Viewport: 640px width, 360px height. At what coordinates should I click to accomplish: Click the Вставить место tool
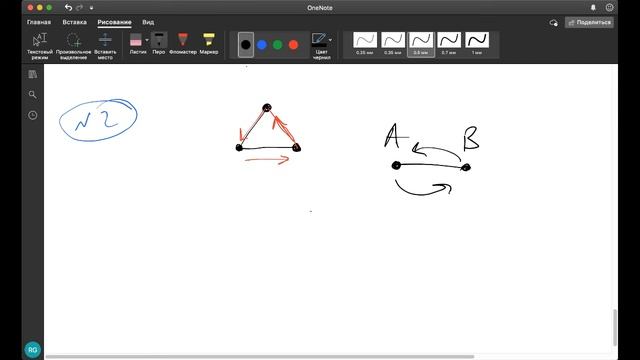105,46
